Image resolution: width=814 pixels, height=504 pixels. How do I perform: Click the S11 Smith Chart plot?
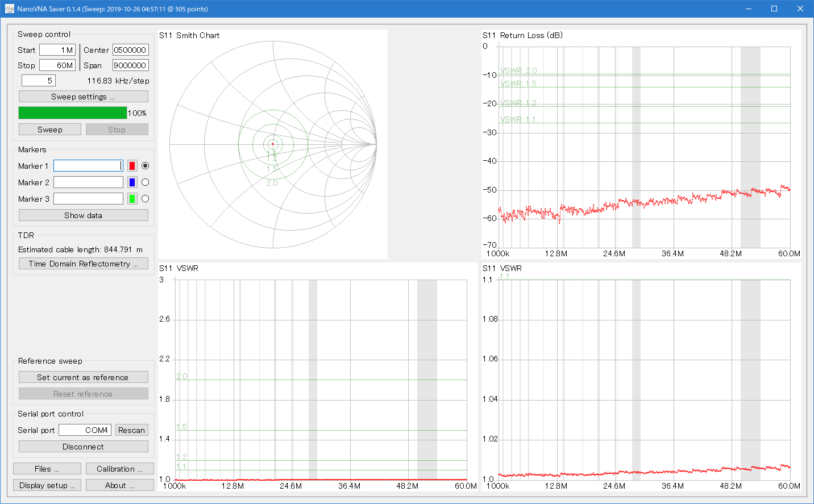(x=273, y=144)
